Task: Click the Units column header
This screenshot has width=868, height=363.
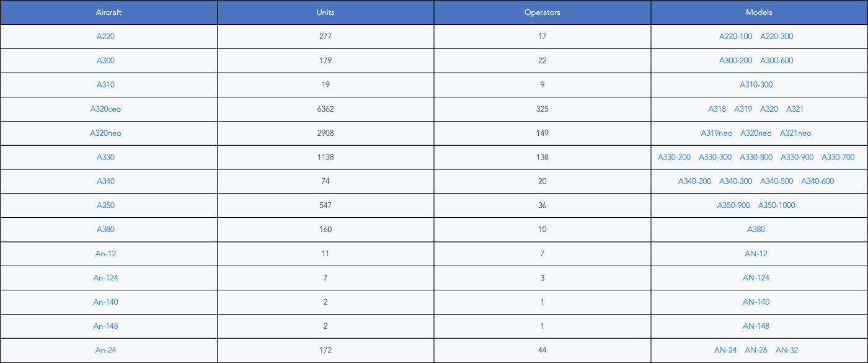Action: (x=325, y=12)
